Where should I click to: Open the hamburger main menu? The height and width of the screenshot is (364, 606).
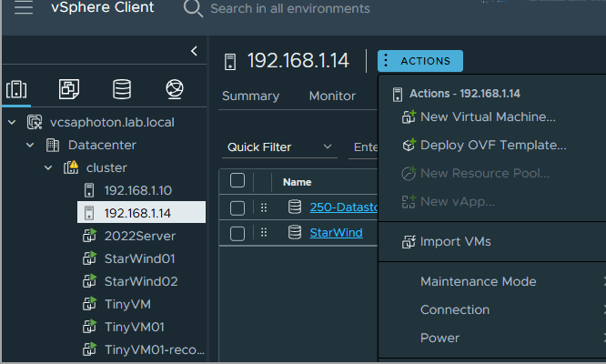pyautogui.click(x=23, y=6)
